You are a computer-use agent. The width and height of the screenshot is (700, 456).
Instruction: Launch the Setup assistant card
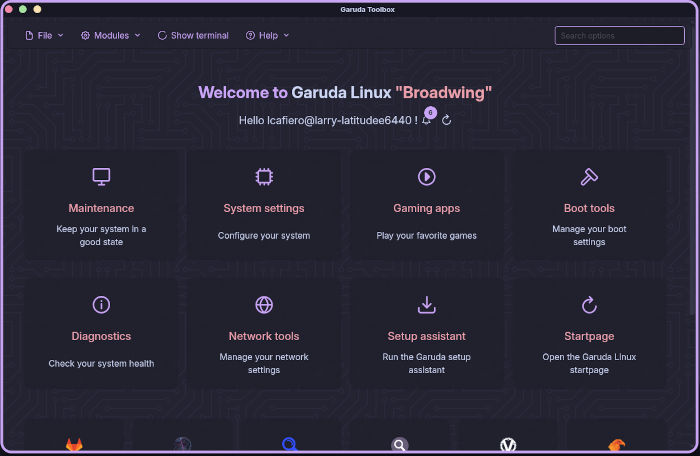tap(427, 333)
